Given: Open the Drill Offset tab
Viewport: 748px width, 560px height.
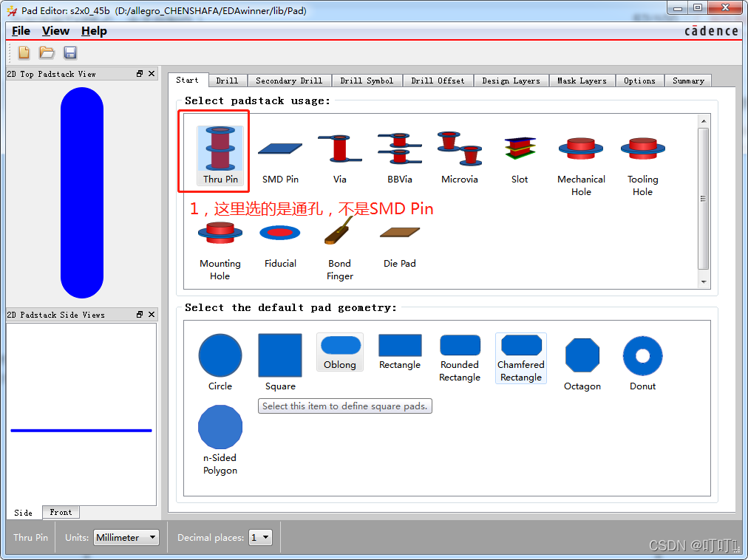Looking at the screenshot, I should [x=438, y=81].
